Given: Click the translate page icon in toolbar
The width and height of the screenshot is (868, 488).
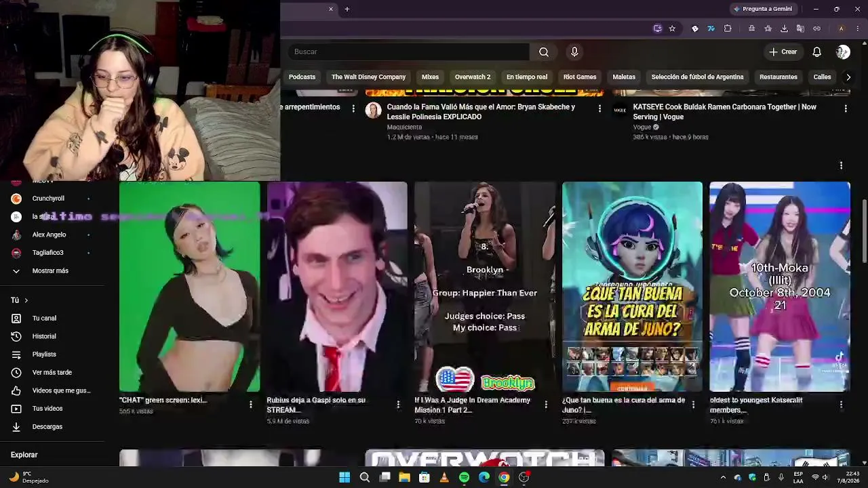Looking at the screenshot, I should pos(800,28).
